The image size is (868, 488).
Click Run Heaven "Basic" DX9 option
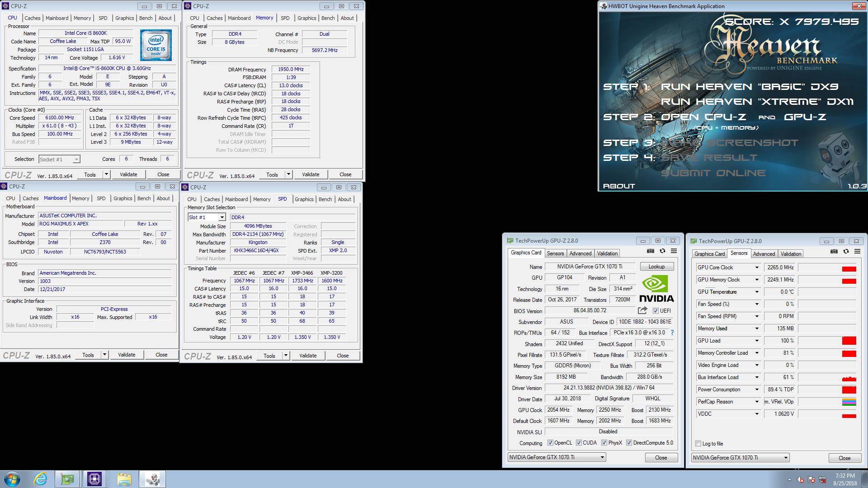[750, 87]
